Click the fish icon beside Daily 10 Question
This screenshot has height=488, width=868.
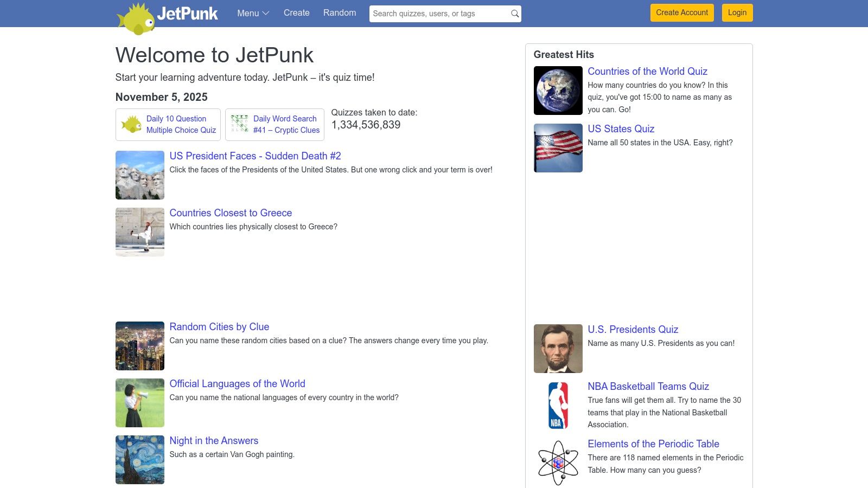(x=132, y=124)
